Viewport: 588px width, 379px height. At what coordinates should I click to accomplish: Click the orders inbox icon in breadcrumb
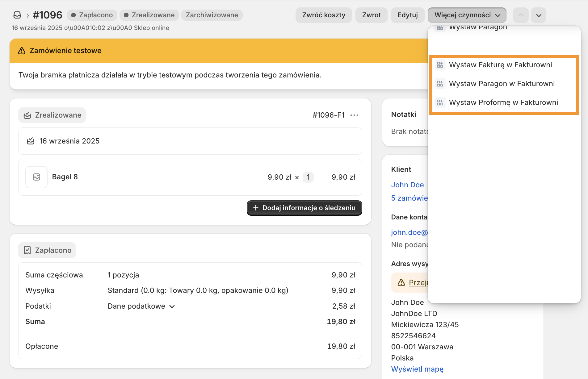point(17,15)
